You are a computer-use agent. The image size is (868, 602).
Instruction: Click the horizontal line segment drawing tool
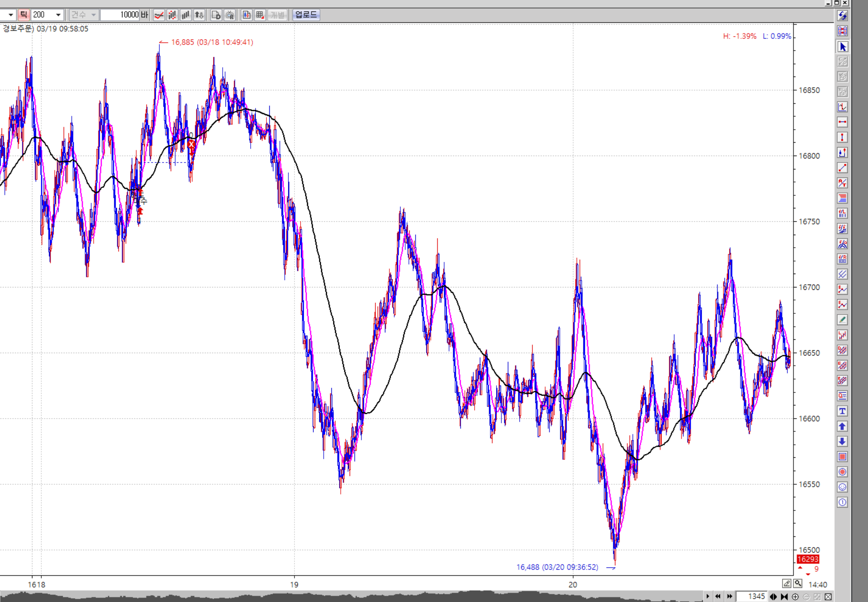[842, 122]
